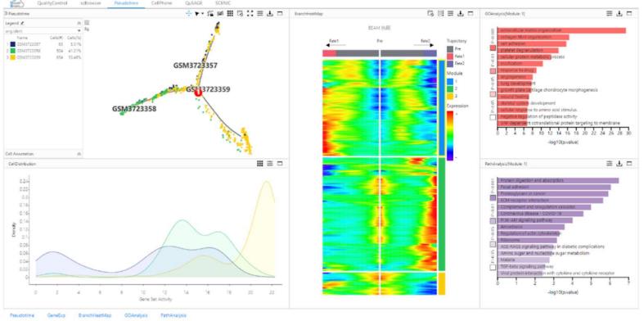Download the Pseudotime trajectory plot
644x321 pixels.
coord(270,14)
